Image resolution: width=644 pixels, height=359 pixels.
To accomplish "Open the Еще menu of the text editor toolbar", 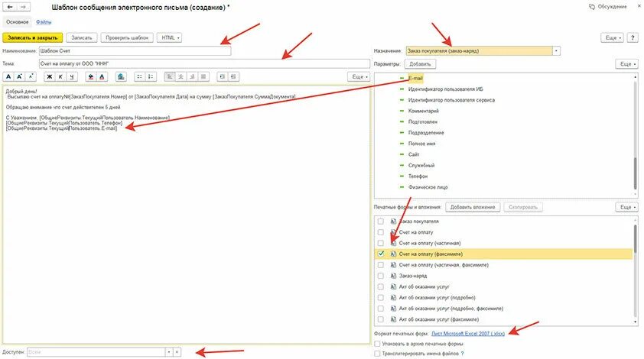I will click(359, 76).
